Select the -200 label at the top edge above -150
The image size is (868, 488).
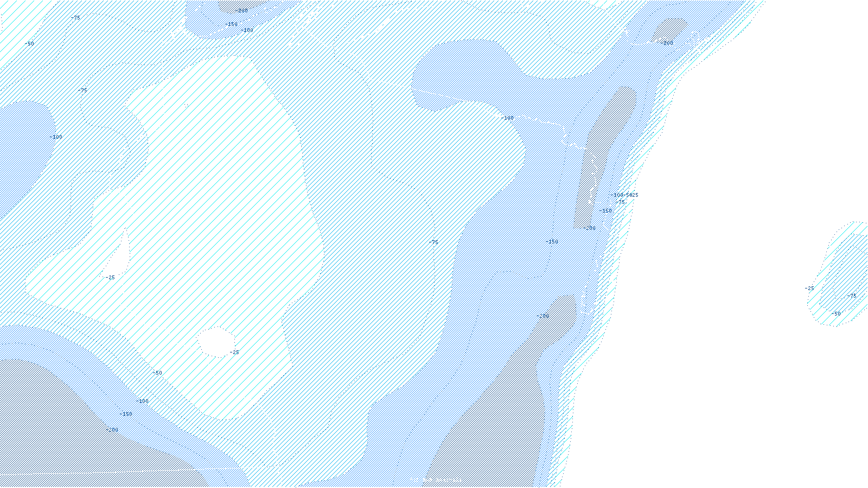(x=241, y=11)
